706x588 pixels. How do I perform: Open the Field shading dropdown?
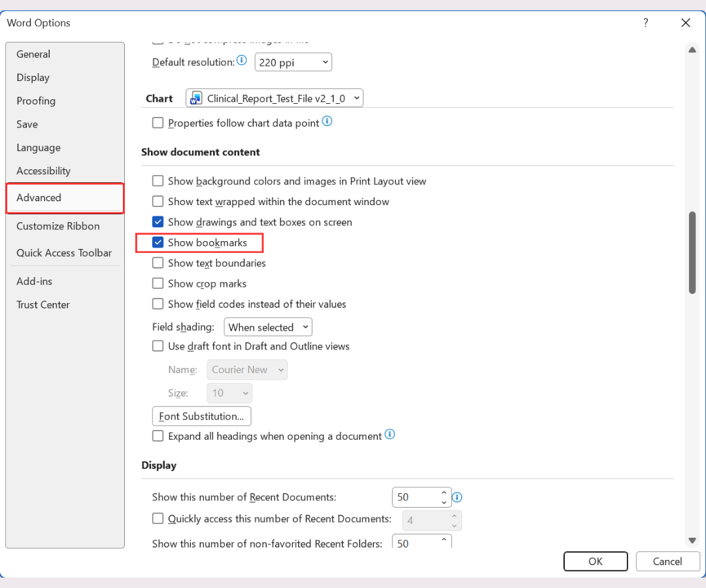[268, 327]
